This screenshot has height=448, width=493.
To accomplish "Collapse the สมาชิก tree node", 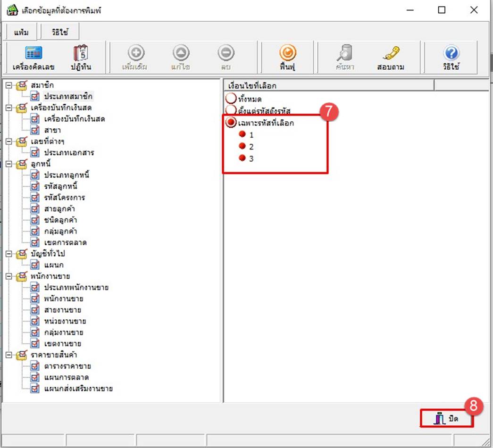I will (8, 85).
